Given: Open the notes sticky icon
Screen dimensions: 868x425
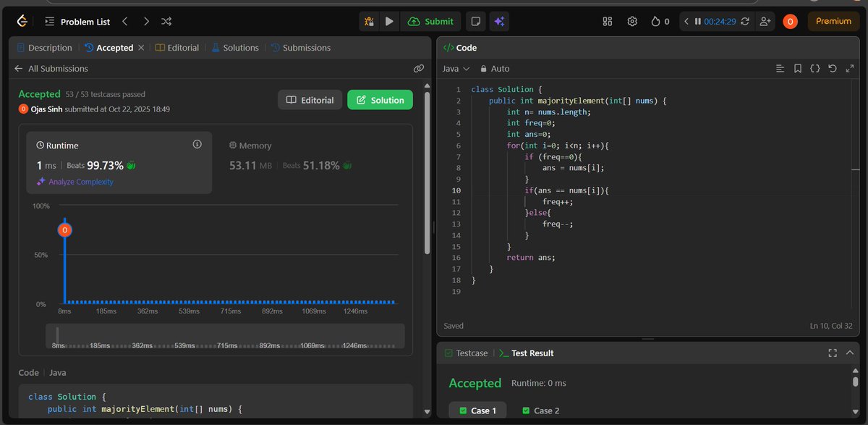Looking at the screenshot, I should click(475, 22).
